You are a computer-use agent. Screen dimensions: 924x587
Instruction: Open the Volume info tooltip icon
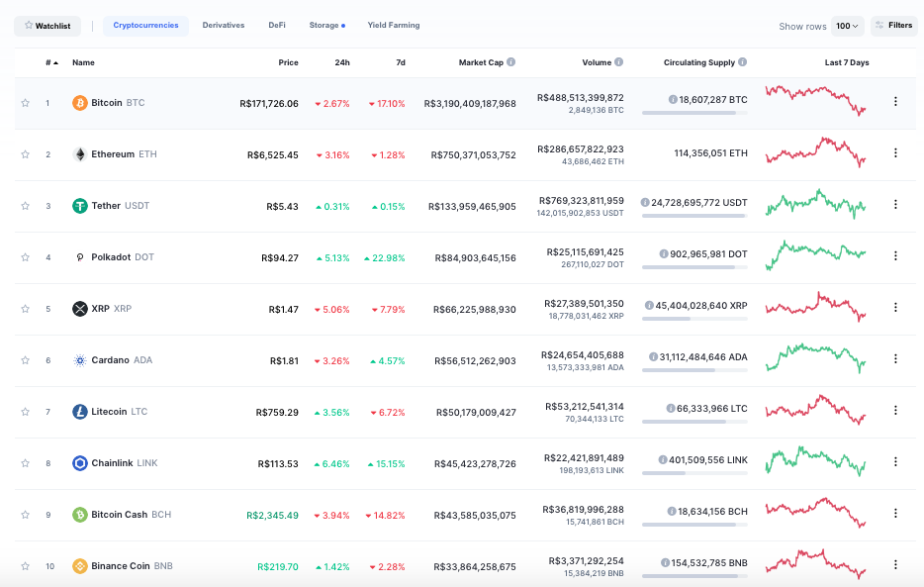pyautogui.click(x=618, y=62)
